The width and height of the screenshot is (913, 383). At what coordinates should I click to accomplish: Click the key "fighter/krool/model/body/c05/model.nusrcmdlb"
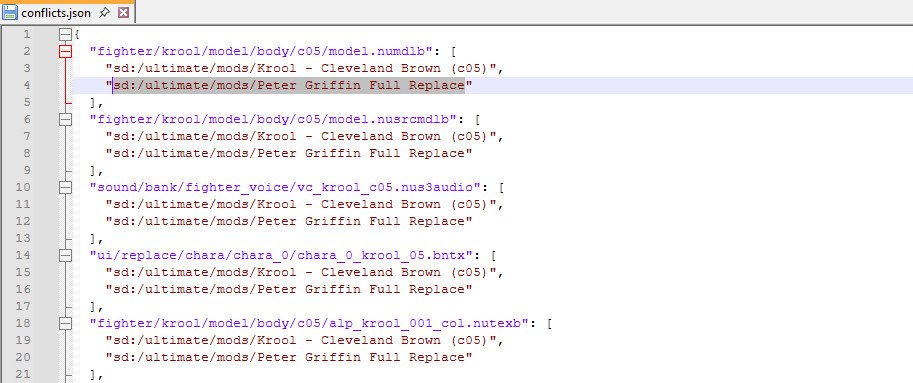tap(274, 119)
